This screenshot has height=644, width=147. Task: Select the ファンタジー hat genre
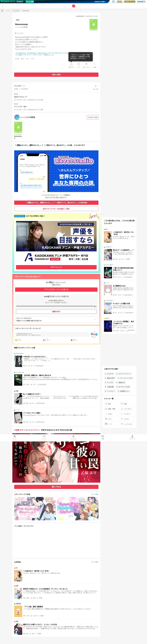127,409
